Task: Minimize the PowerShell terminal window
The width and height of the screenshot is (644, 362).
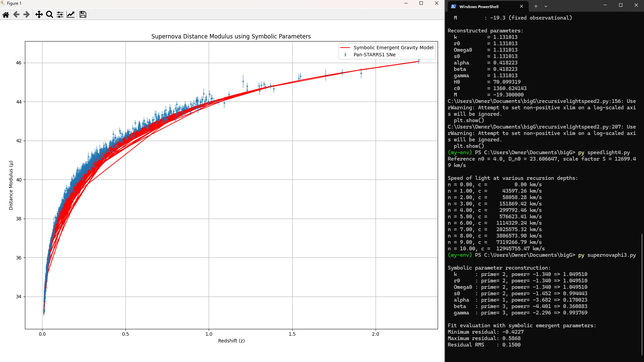Action: (605, 5)
